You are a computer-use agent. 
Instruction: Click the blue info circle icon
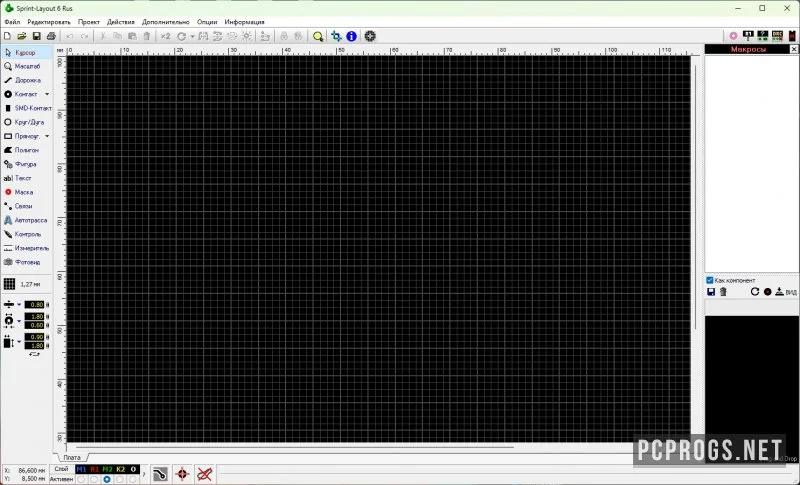[352, 36]
